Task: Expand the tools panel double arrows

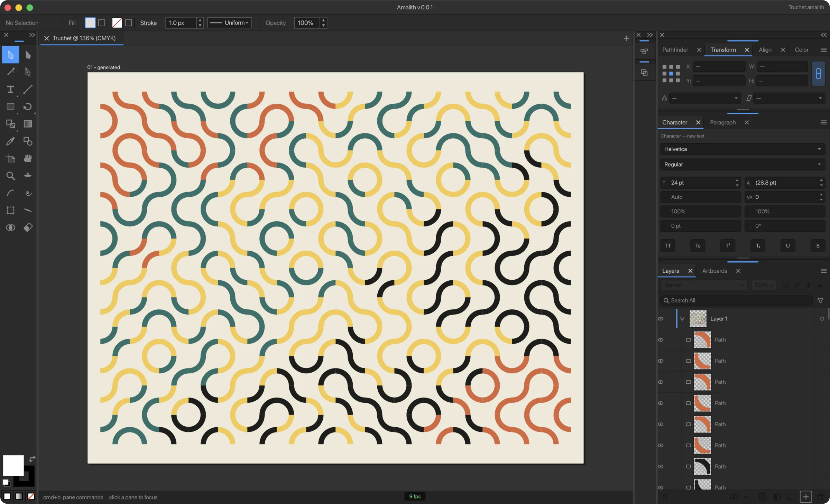Action: coord(32,35)
